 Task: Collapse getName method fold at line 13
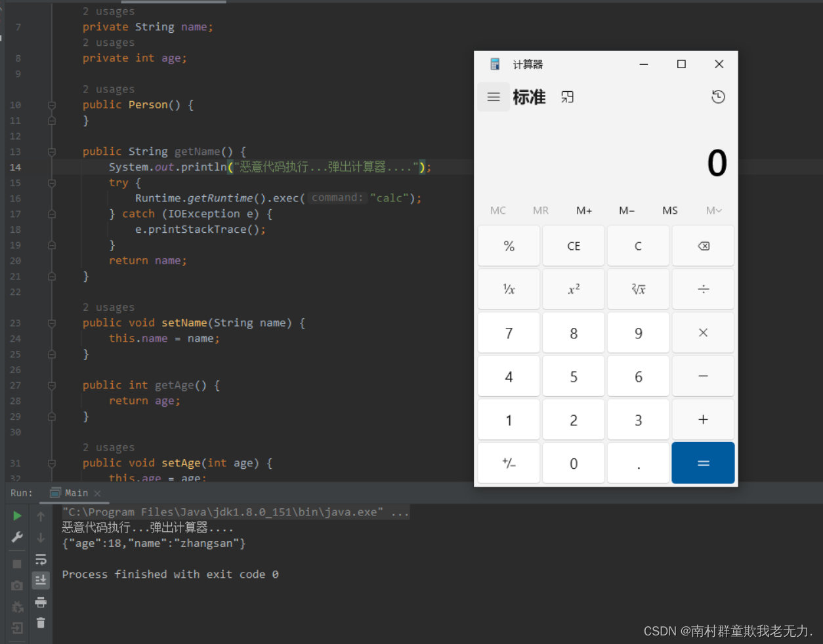52,151
